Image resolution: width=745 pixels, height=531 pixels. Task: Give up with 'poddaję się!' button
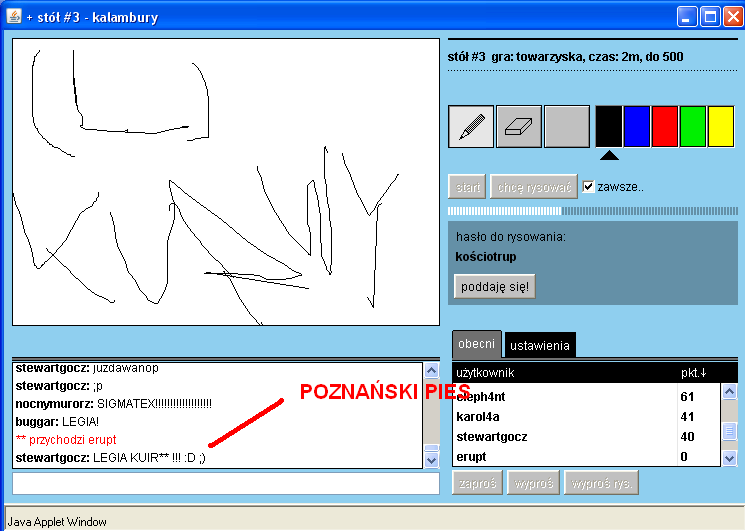coord(495,286)
